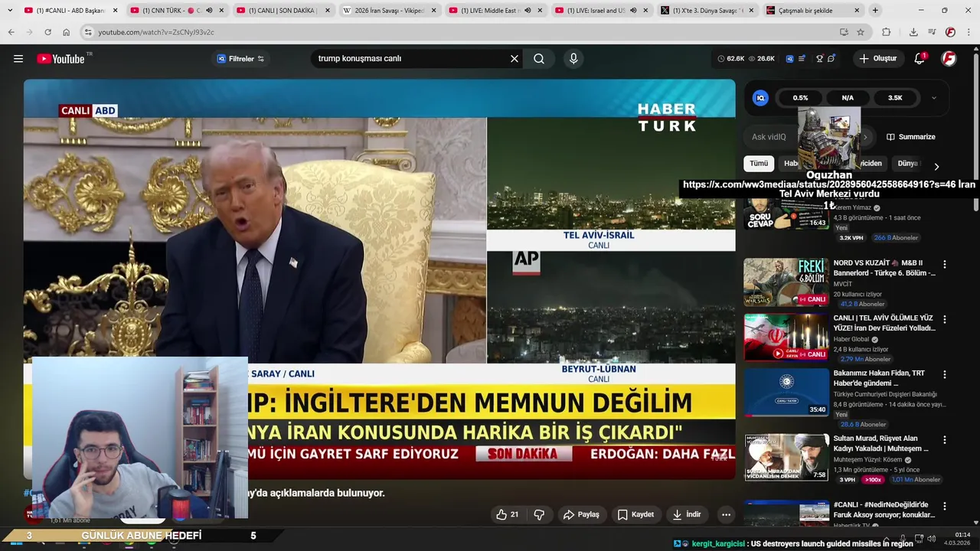Run search with the magnifier button

point(539,59)
